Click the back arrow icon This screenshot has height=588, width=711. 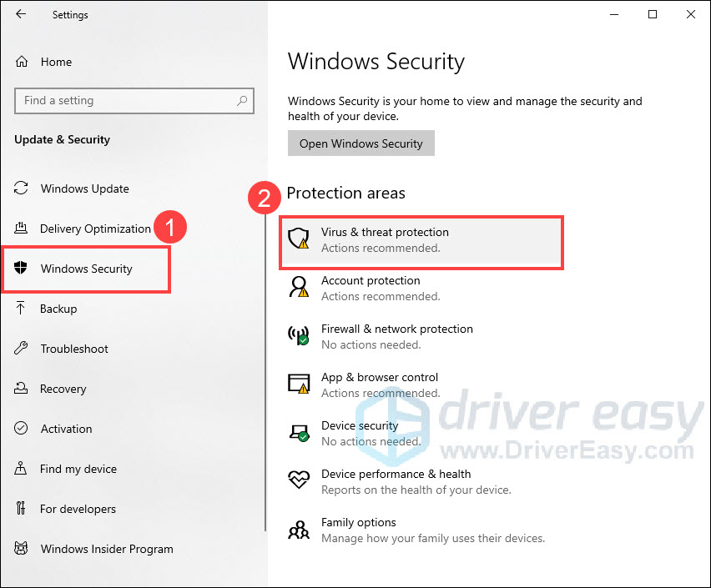point(21,14)
